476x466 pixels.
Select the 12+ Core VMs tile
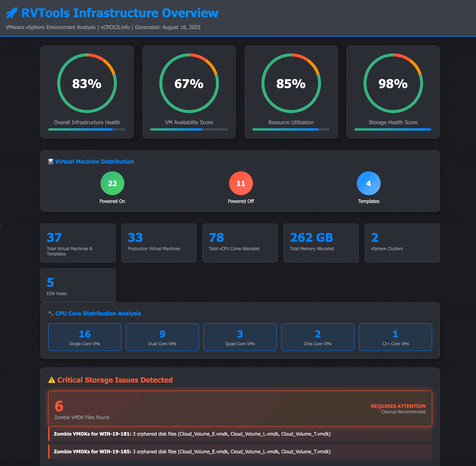[x=395, y=337]
